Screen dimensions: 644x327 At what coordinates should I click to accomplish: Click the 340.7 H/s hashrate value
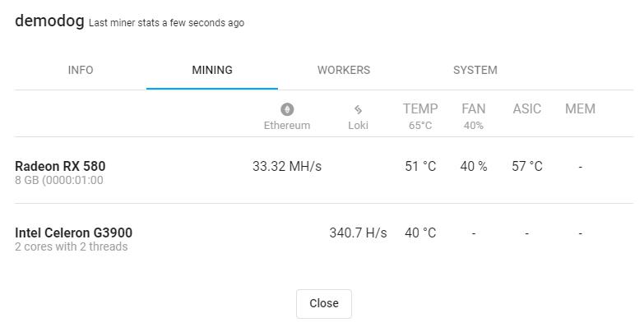pyautogui.click(x=358, y=233)
